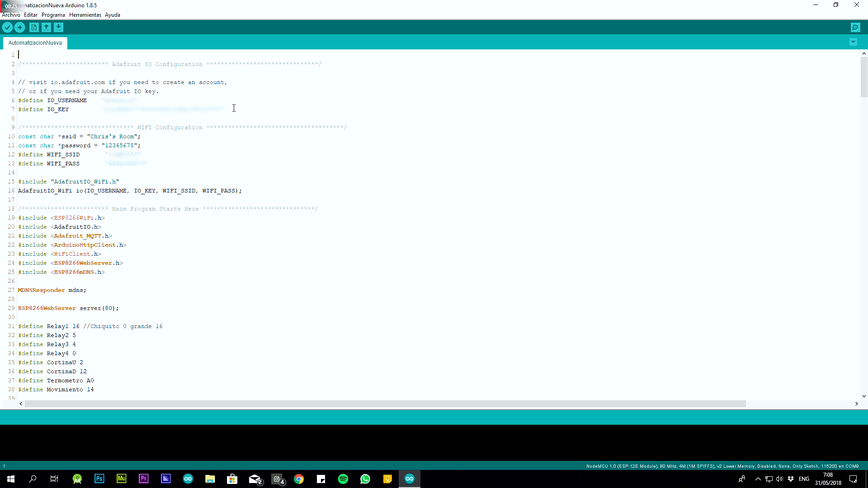Click the WIFI_PASS define on line 13
This screenshot has height=488, width=868.
tap(49, 164)
